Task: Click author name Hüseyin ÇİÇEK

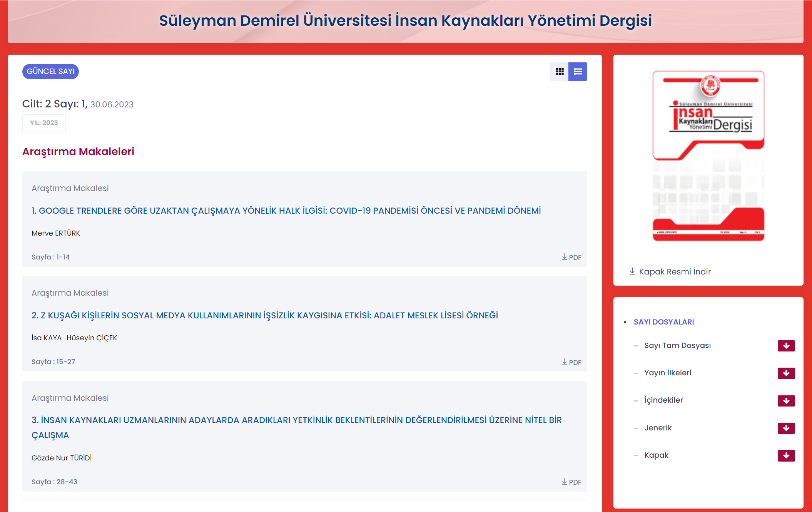Action: pyautogui.click(x=92, y=338)
